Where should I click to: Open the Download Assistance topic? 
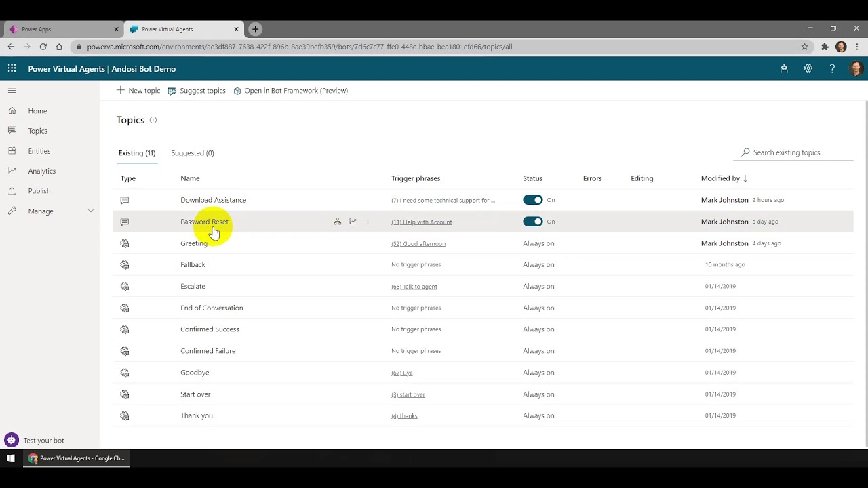(213, 200)
